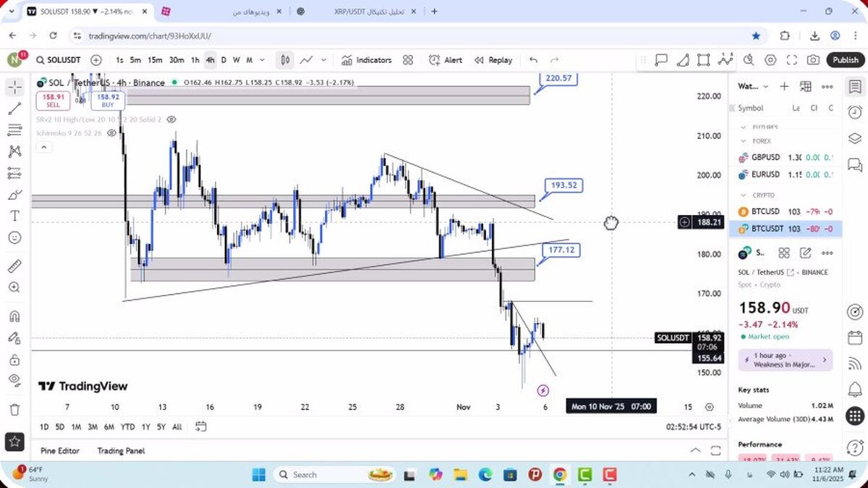The width and height of the screenshot is (868, 488).
Task: Hide all drawings with the eye icon
Action: click(x=14, y=380)
